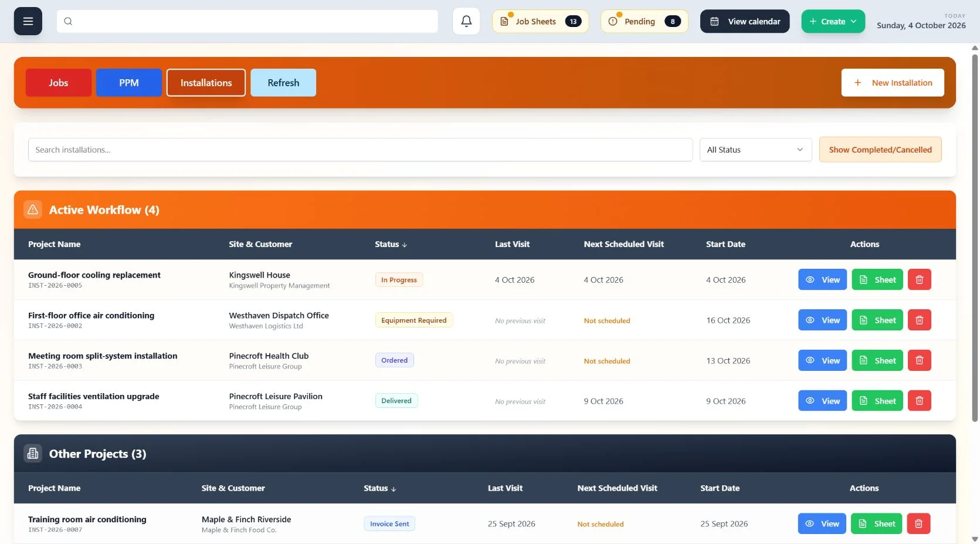The height and width of the screenshot is (544, 980).
Task: Switch to the PPM tab
Action: click(129, 83)
